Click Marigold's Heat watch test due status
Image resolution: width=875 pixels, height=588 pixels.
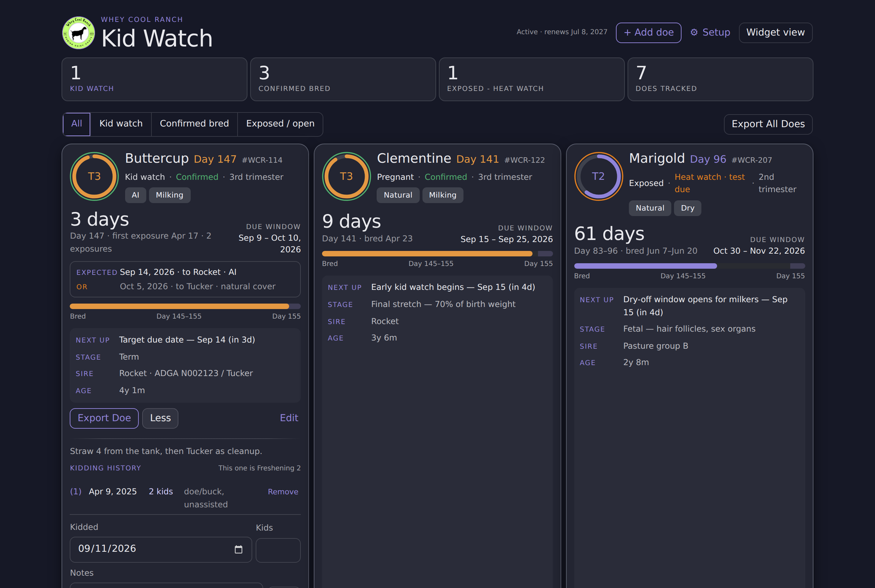pyautogui.click(x=710, y=183)
